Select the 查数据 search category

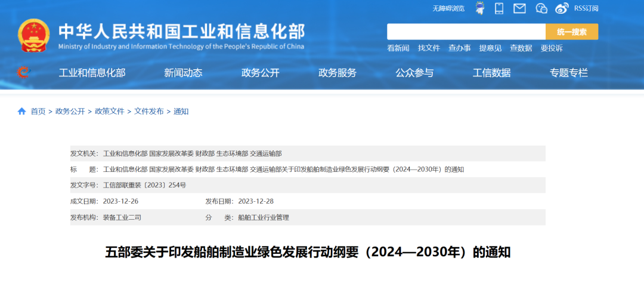(521, 48)
